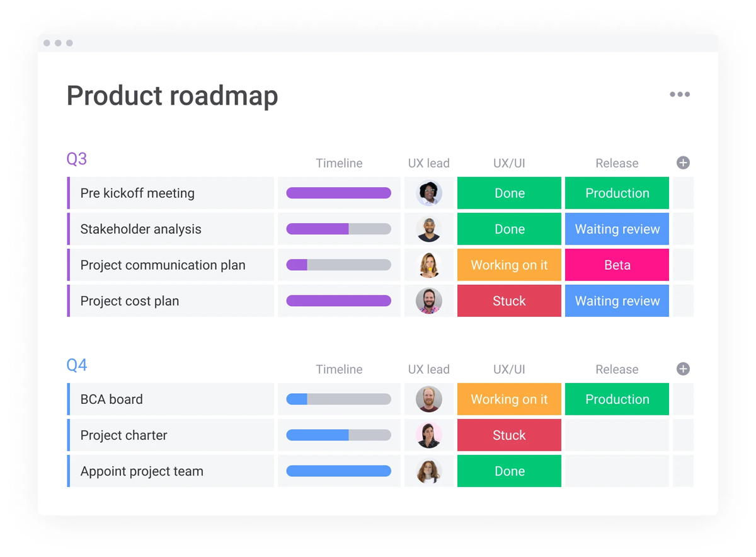Click the Q4 group title
The image size is (756, 557).
[76, 365]
